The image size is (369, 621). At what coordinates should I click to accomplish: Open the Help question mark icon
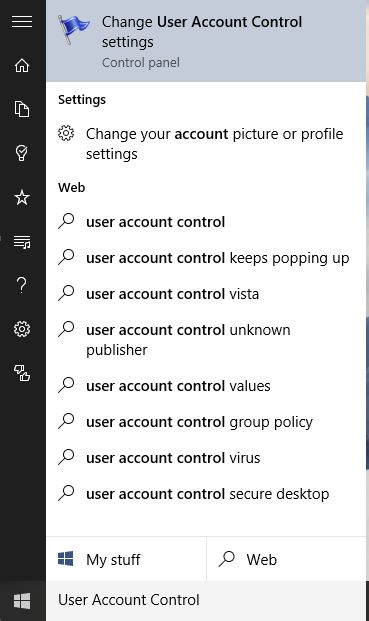click(x=22, y=285)
